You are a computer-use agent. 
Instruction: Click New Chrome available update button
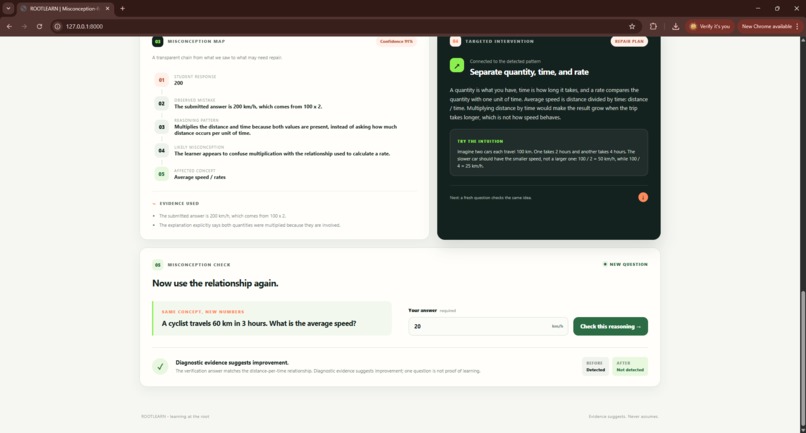point(770,26)
